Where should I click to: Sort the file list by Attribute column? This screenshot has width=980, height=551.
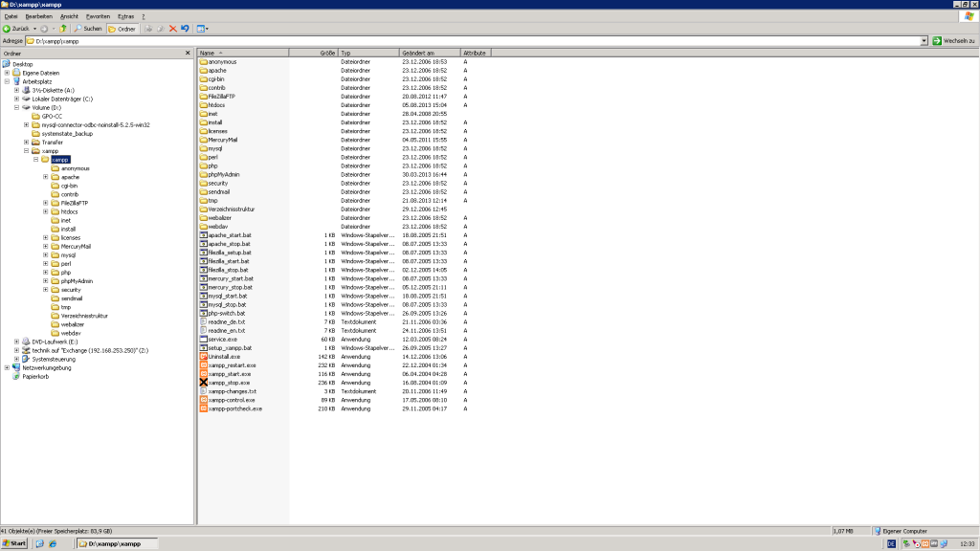click(476, 54)
